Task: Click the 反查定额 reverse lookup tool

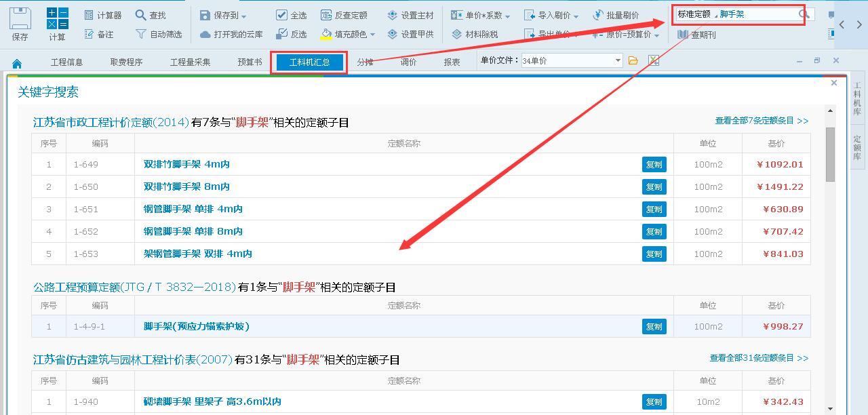Action: [344, 15]
